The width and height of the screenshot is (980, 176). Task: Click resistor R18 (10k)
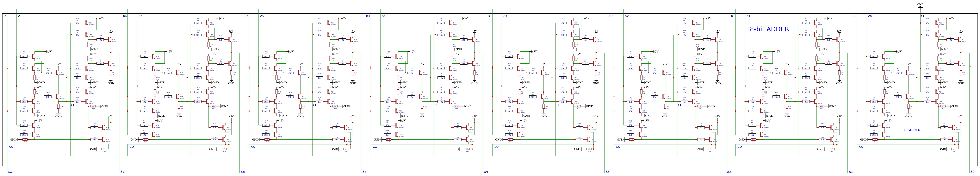(x=928, y=23)
